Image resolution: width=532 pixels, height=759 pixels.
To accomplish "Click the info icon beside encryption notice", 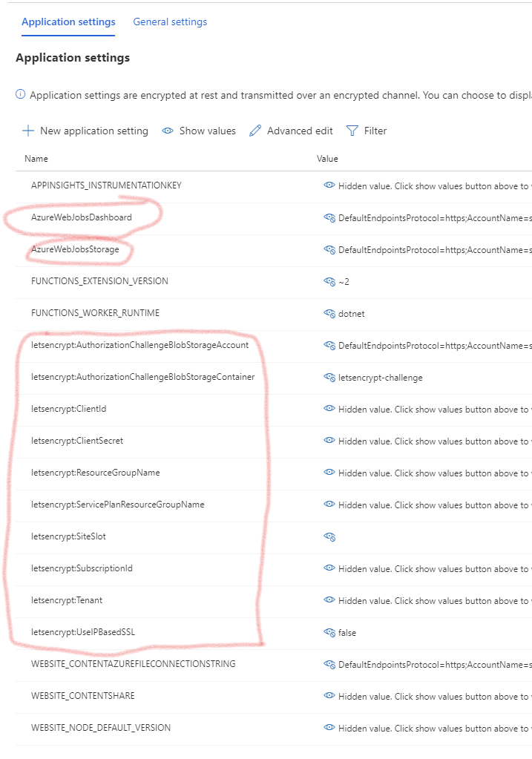I will (x=21, y=95).
